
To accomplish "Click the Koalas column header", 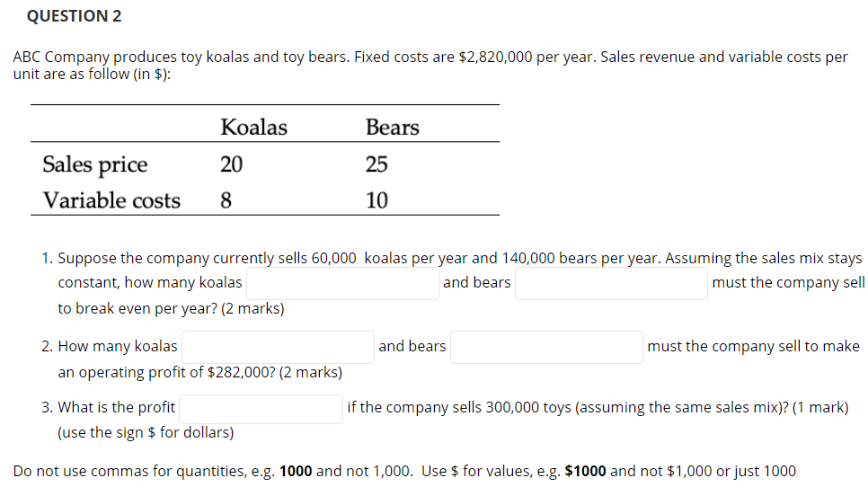I will pyautogui.click(x=253, y=128).
